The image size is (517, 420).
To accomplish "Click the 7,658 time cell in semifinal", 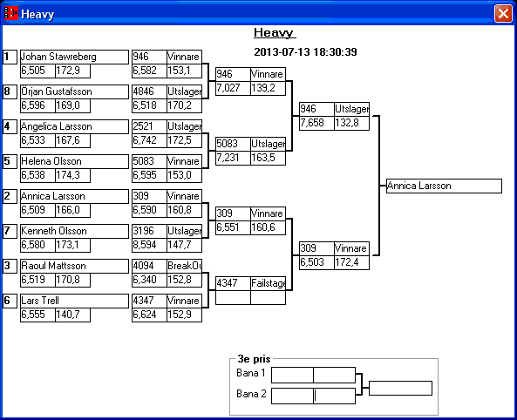I will pyautogui.click(x=316, y=123).
